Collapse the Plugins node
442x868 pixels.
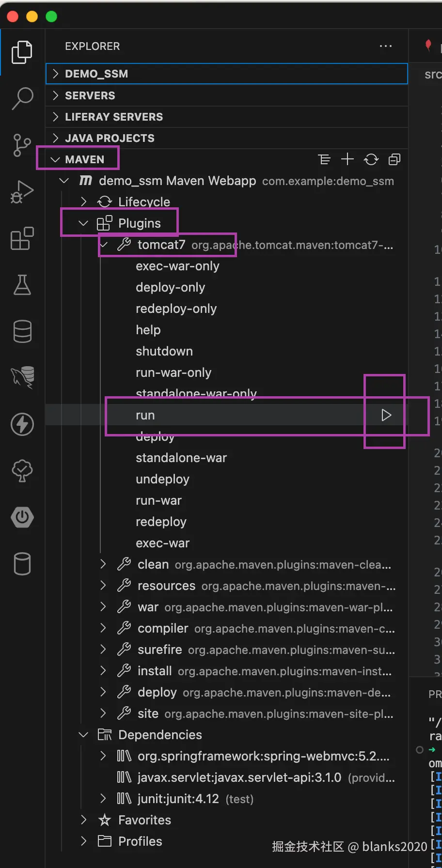(82, 223)
